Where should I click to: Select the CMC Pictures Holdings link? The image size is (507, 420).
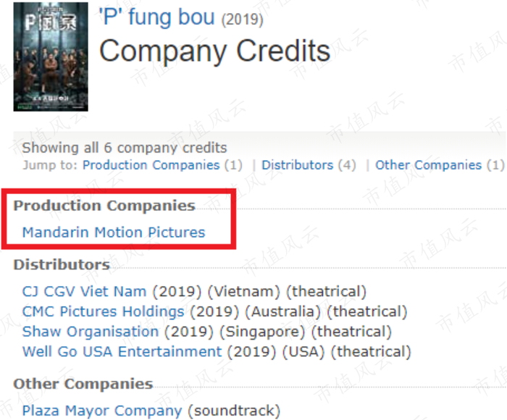[103, 312]
